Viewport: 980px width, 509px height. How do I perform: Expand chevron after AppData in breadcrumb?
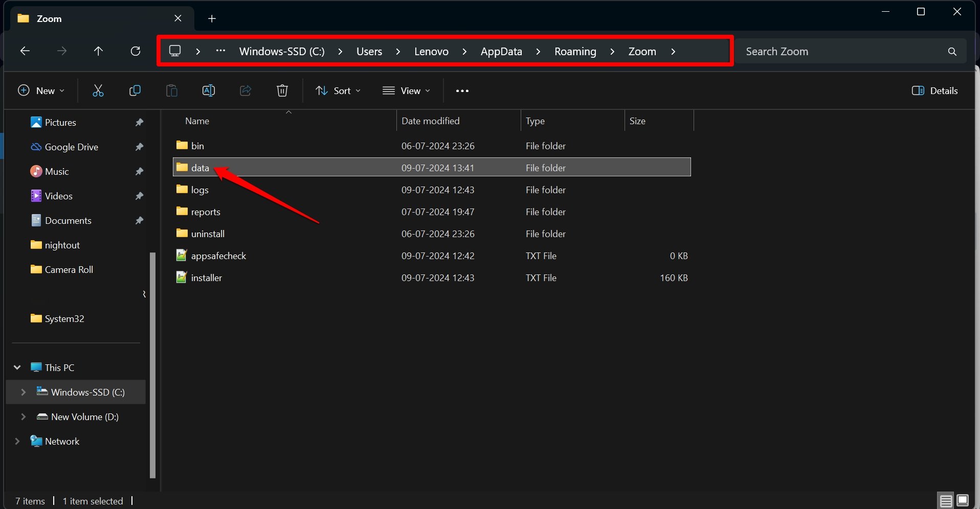(x=538, y=52)
